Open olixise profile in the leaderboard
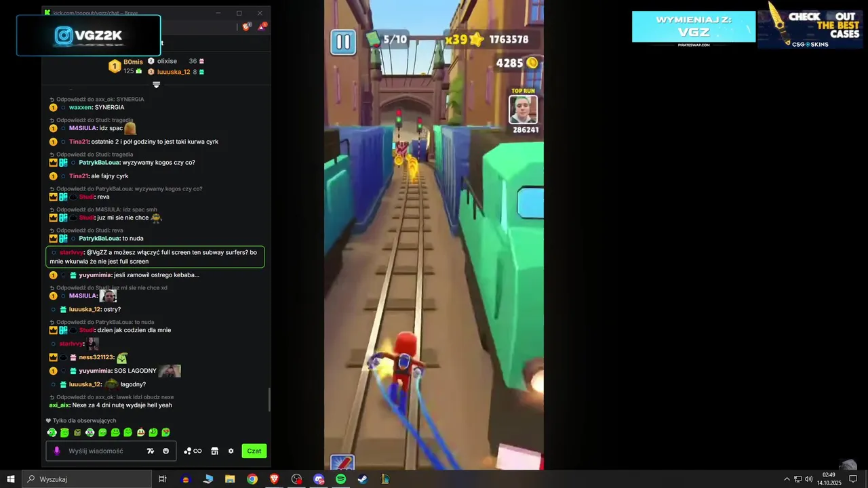Viewport: 868px width, 488px height. point(167,61)
